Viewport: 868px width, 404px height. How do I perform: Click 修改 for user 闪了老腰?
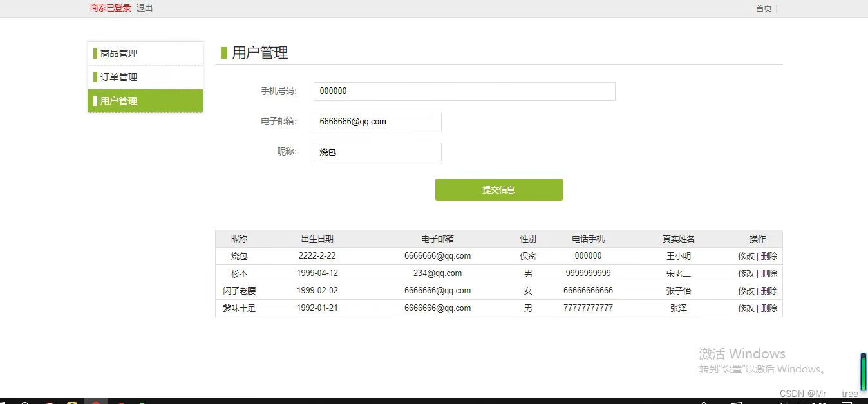tap(746, 291)
